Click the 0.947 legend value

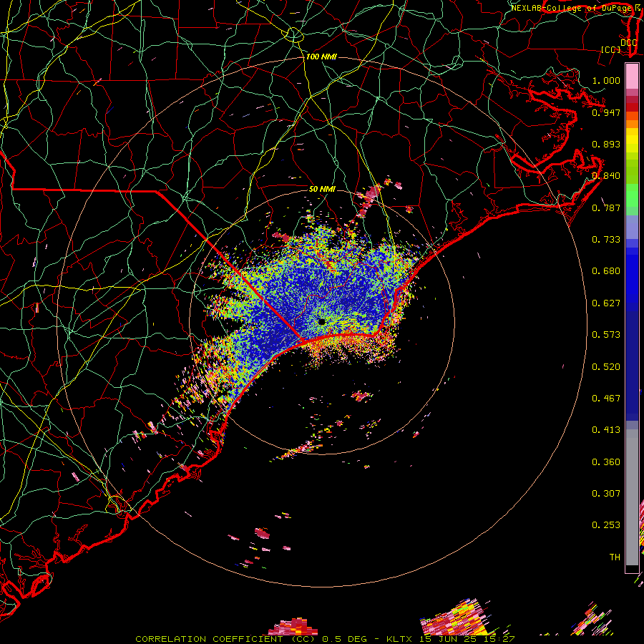tap(606, 112)
